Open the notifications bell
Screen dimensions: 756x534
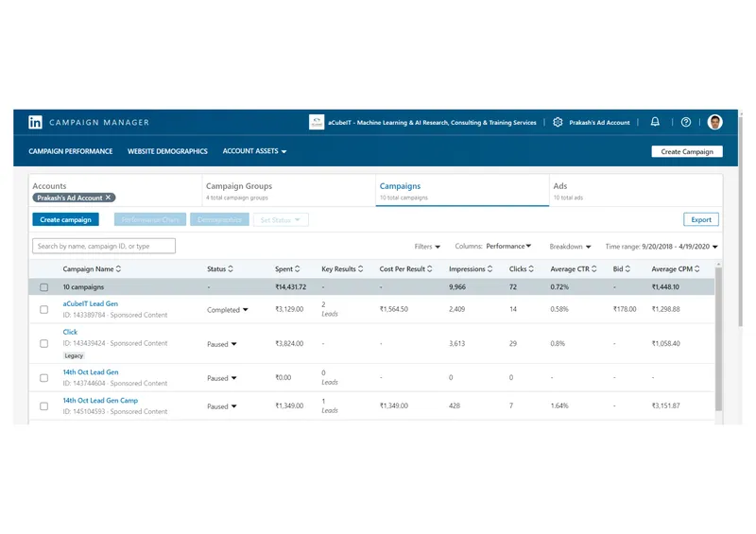click(655, 122)
